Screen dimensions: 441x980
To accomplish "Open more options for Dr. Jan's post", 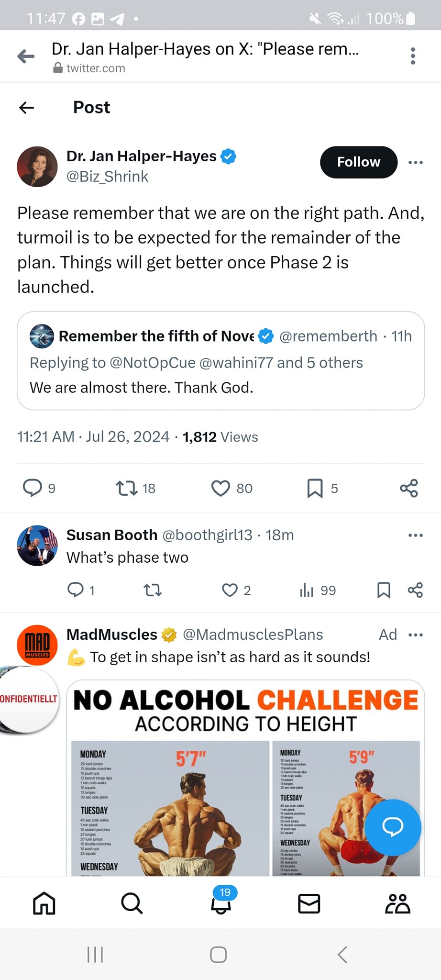I will click(415, 163).
